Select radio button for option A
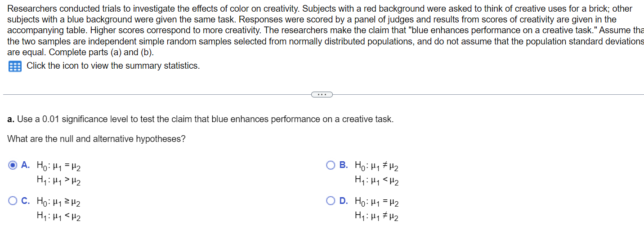Screen dimensions: 644x225 (13, 165)
